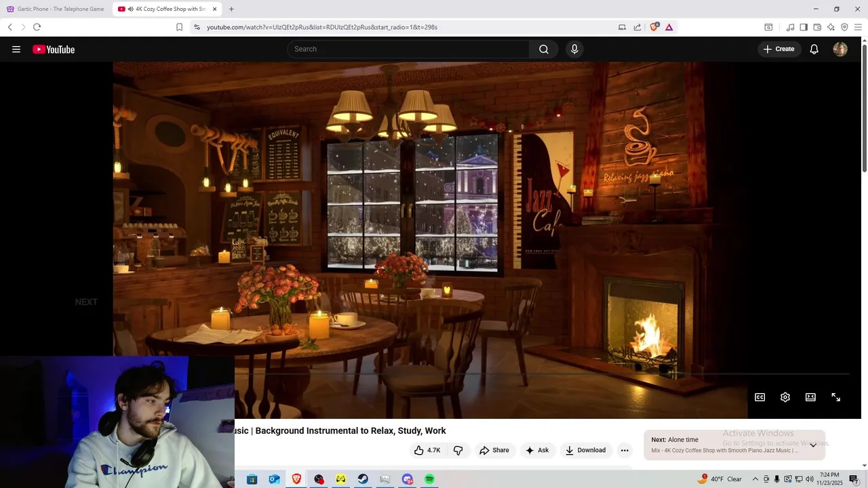Viewport: 868px width, 488px height.
Task: Show hidden system tray icons chevron
Action: tap(755, 479)
